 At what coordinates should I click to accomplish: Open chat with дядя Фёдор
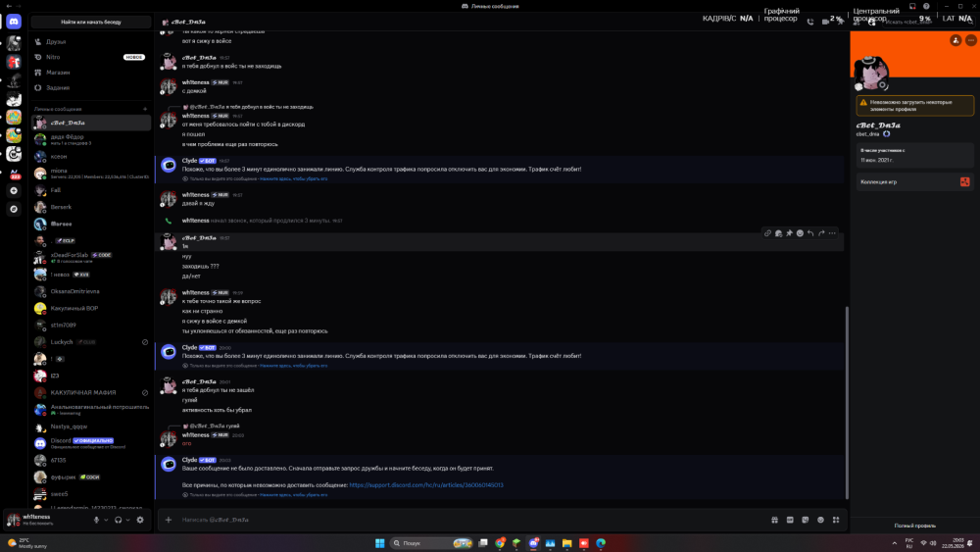pyautogui.click(x=90, y=139)
